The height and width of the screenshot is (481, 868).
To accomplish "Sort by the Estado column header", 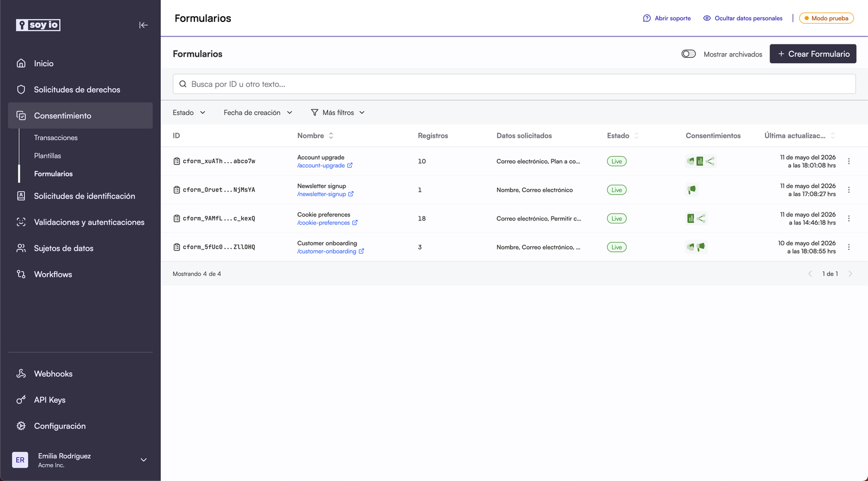I will (623, 135).
